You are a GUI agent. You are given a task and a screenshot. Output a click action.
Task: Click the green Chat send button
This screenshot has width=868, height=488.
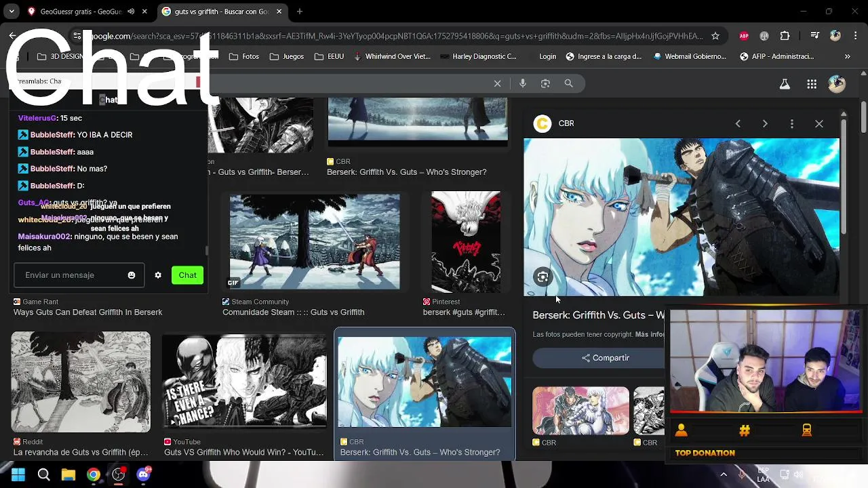point(187,275)
